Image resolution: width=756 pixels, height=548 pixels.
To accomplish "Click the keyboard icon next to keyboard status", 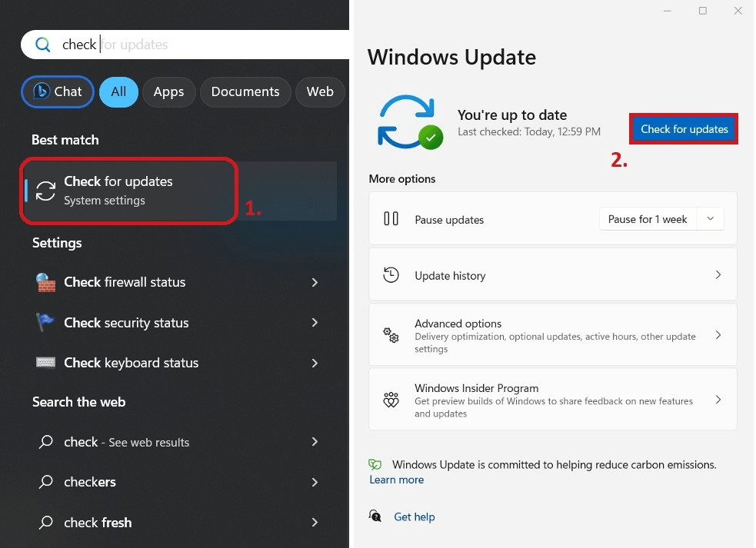I will point(45,363).
